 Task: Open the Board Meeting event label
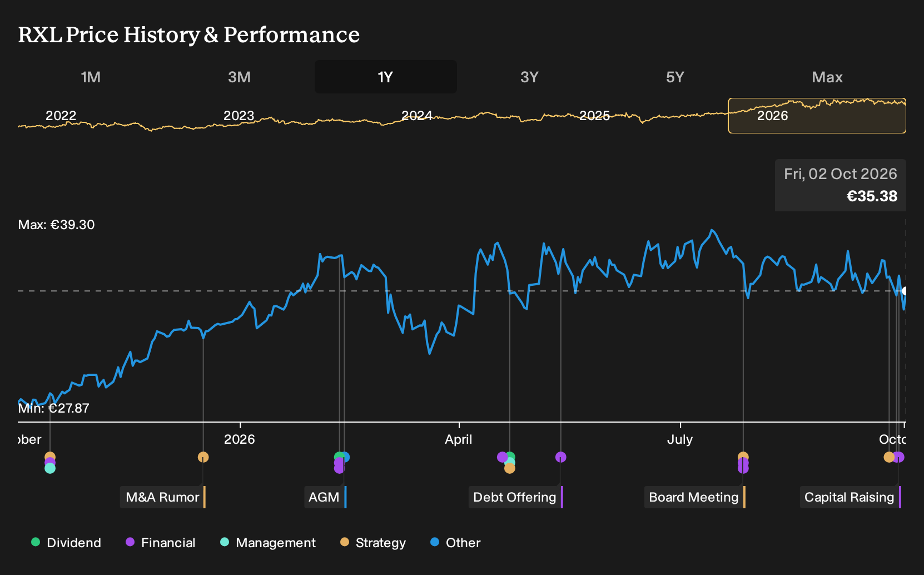pyautogui.click(x=695, y=497)
